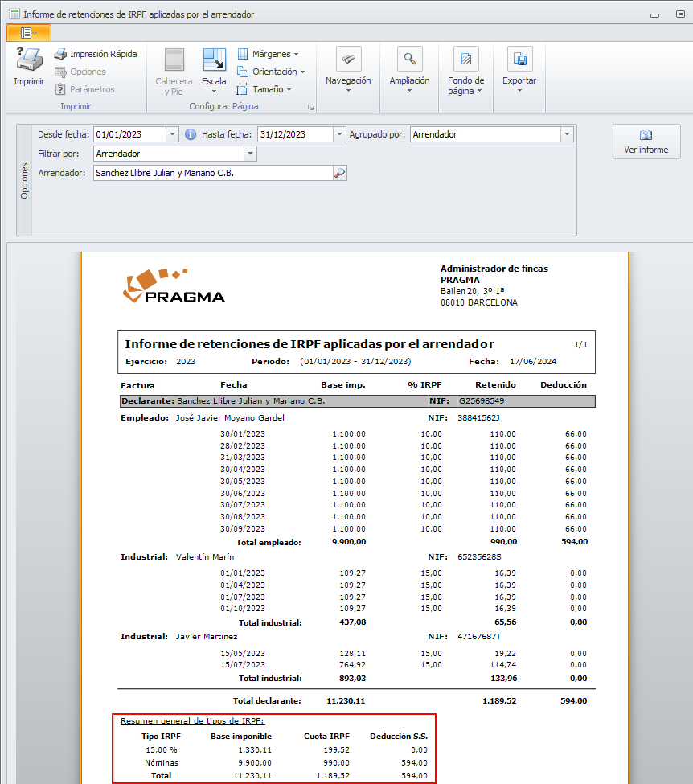This screenshot has width=693, height=784.
Task: Open the Orientación dropdown
Action: point(271,72)
